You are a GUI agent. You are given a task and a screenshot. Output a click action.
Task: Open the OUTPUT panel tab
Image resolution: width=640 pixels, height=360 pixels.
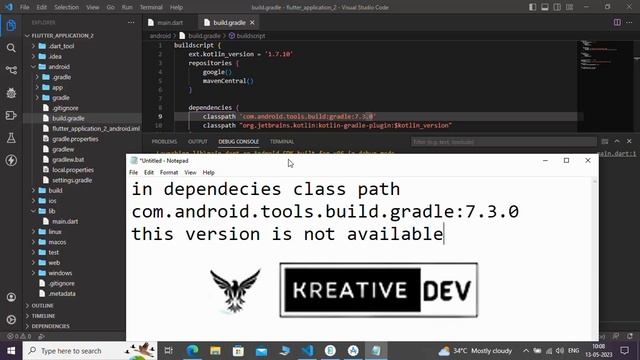coord(198,142)
